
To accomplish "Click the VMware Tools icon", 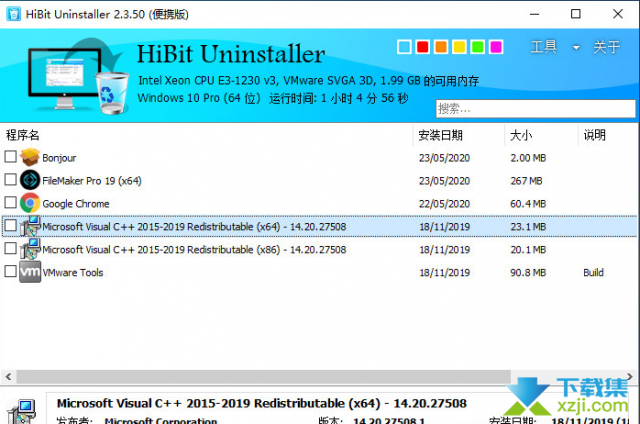I will tap(30, 272).
